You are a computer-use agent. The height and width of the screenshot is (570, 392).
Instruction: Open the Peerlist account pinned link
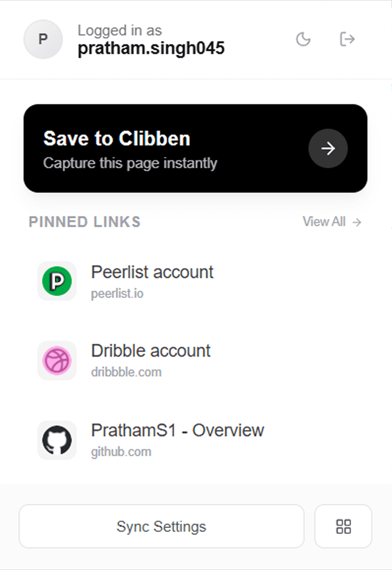click(x=152, y=272)
